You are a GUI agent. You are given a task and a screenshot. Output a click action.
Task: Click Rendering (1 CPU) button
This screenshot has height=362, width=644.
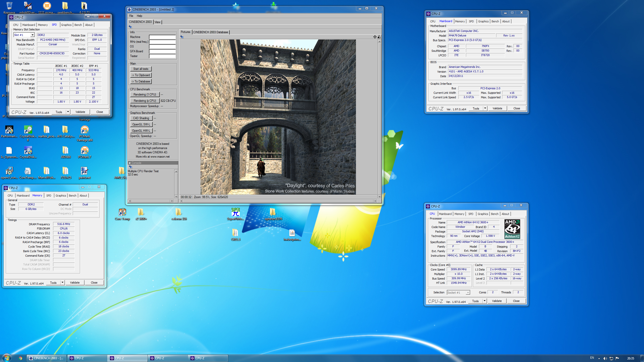(x=145, y=95)
